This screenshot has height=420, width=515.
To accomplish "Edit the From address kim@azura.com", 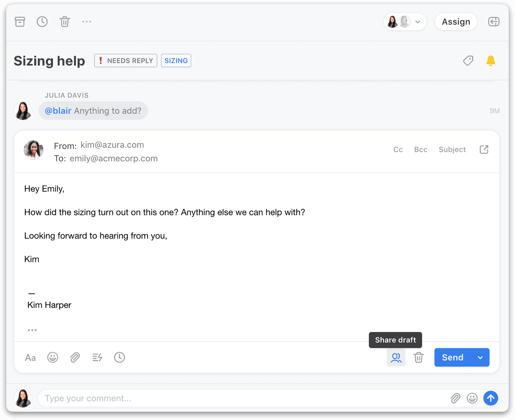I will click(112, 145).
